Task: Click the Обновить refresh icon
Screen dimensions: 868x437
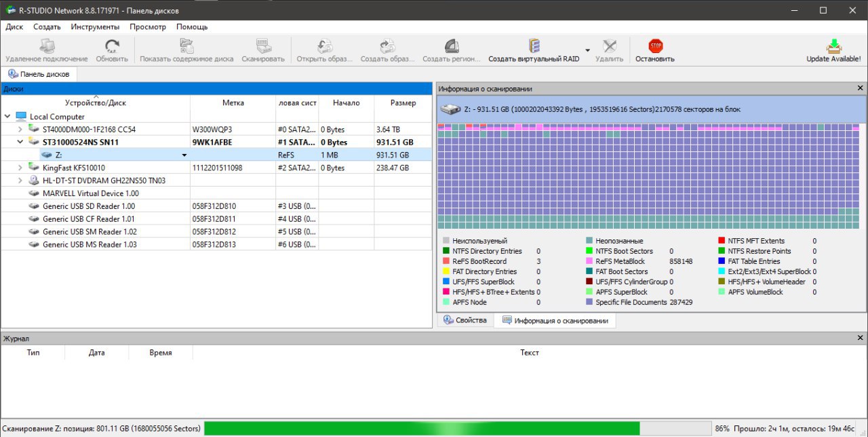Action: click(x=112, y=46)
